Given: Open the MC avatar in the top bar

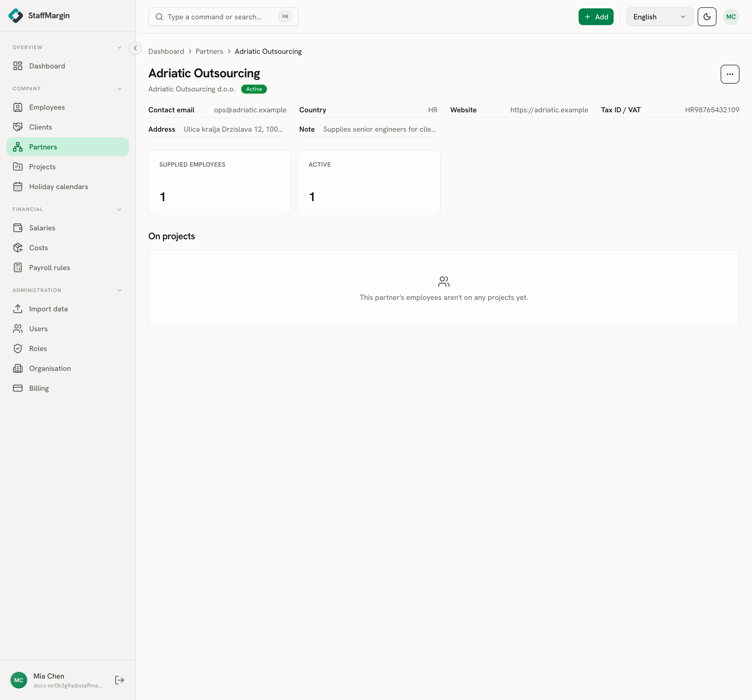Looking at the screenshot, I should point(731,17).
